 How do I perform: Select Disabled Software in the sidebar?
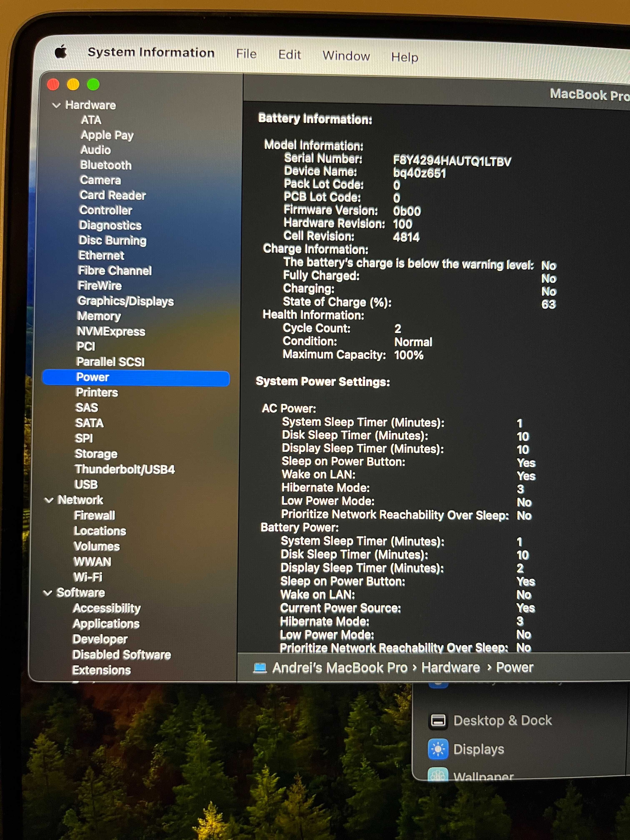(121, 655)
